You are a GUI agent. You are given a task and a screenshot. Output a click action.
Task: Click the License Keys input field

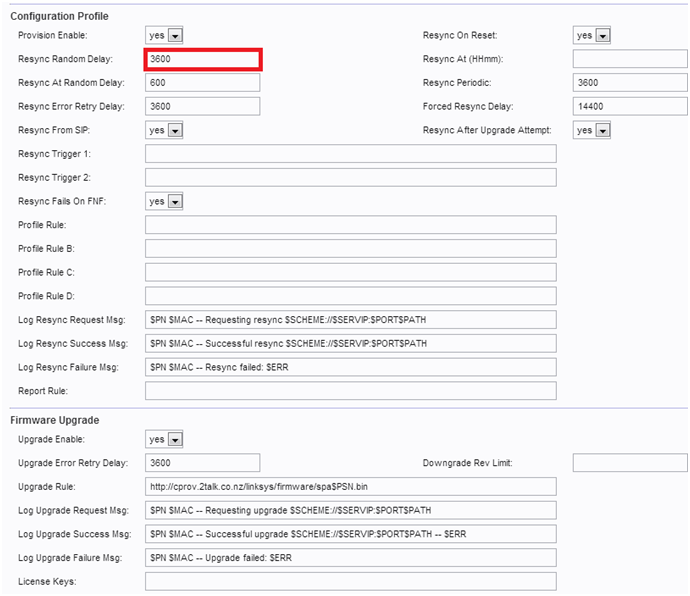350,581
